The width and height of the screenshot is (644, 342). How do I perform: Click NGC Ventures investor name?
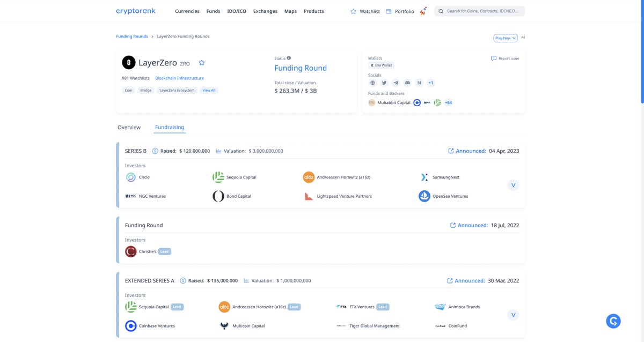point(152,196)
